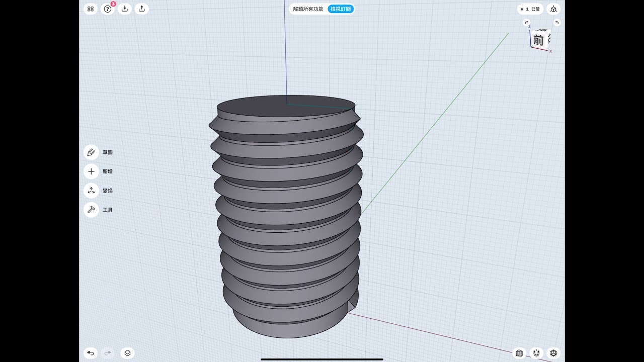The image size is (644, 362).
Task: Click the 工具 label
Action: 108,210
